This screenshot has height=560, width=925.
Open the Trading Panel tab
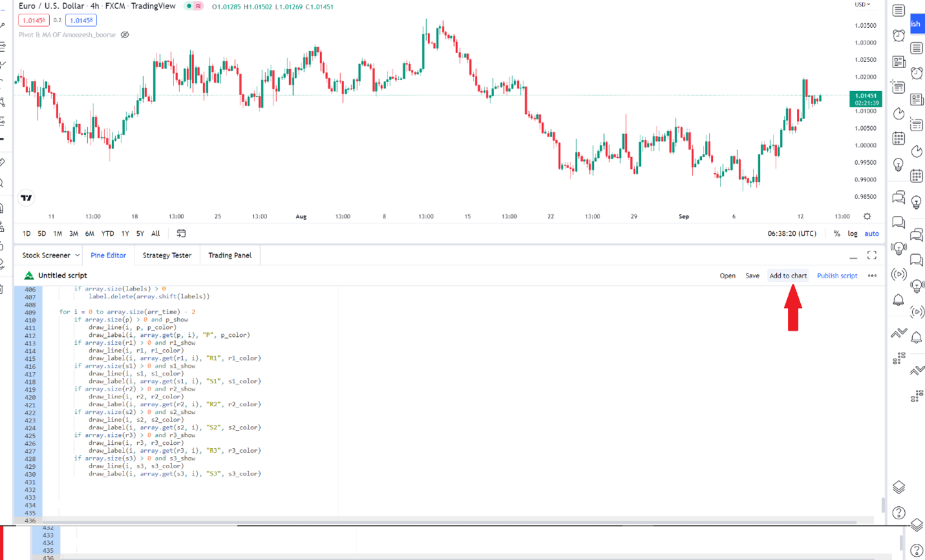[230, 255]
